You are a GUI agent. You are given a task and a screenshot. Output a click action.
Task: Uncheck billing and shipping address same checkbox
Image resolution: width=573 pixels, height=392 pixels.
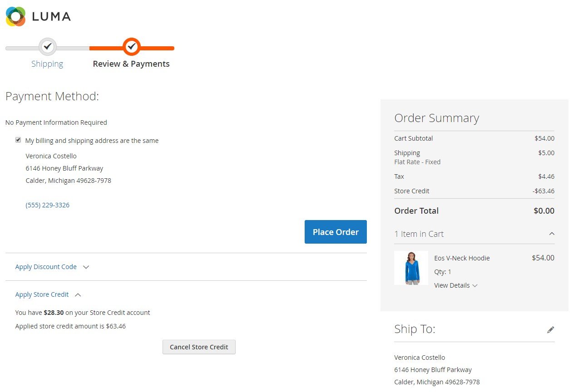(x=18, y=140)
